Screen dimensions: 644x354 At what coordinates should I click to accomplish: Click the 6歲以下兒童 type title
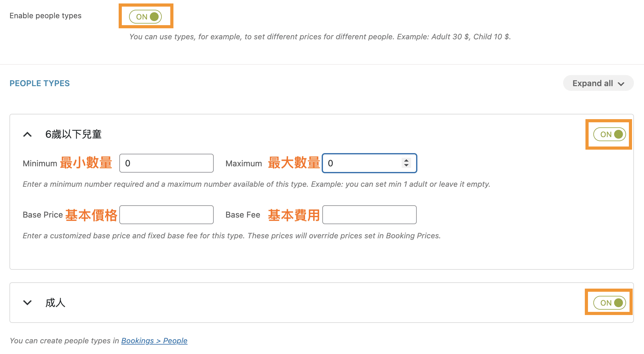tap(73, 135)
